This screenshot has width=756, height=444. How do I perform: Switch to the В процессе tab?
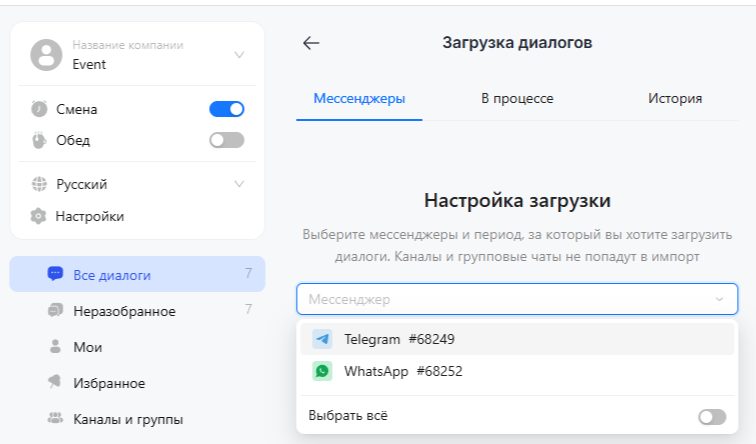[x=517, y=98]
